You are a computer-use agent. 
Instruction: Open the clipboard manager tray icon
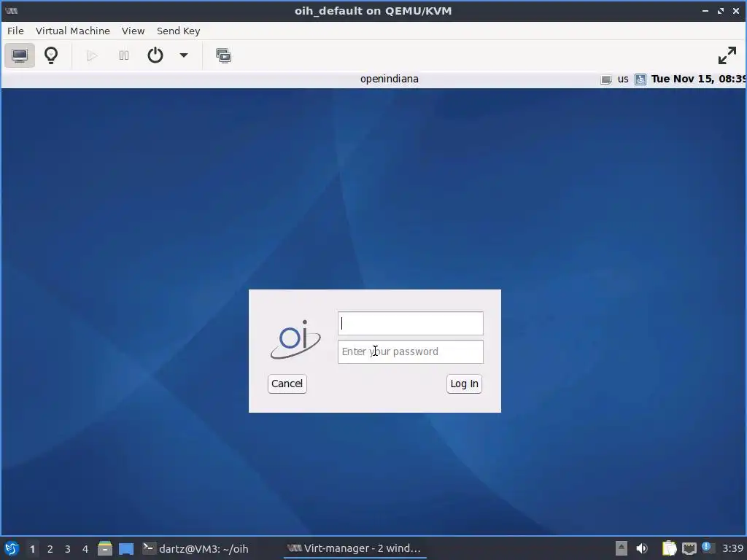pos(669,548)
